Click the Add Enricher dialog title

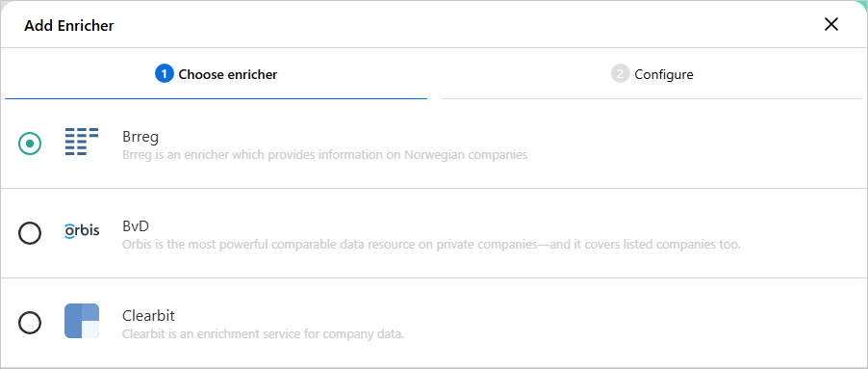point(69,25)
